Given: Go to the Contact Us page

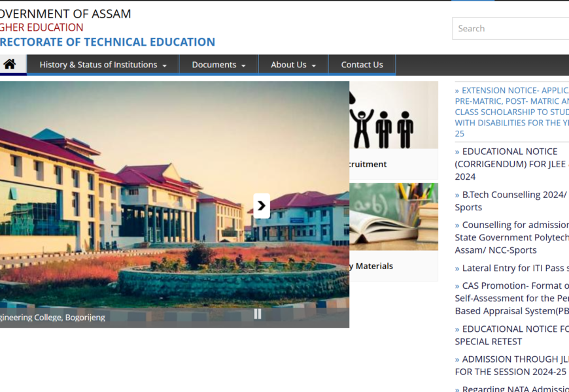Looking at the screenshot, I should (362, 65).
